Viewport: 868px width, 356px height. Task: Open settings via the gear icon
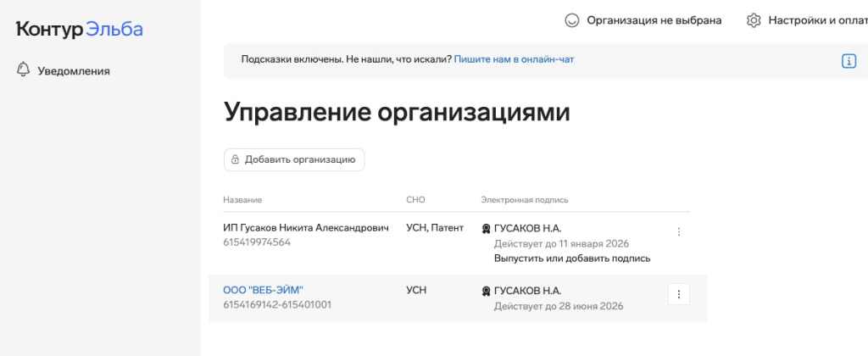[754, 20]
